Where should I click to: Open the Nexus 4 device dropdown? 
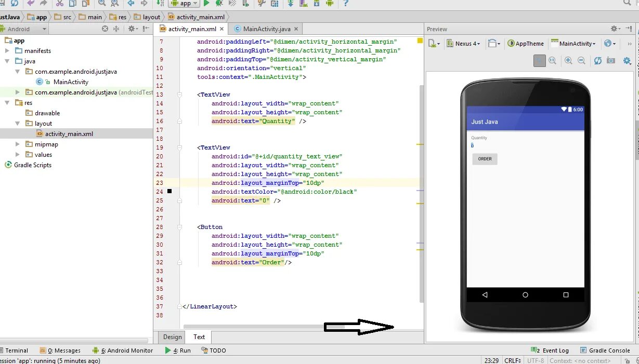[x=464, y=44]
